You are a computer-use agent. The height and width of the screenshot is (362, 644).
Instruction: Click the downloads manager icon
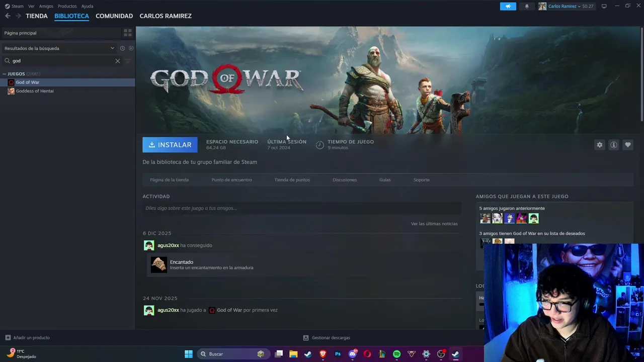tap(306, 338)
